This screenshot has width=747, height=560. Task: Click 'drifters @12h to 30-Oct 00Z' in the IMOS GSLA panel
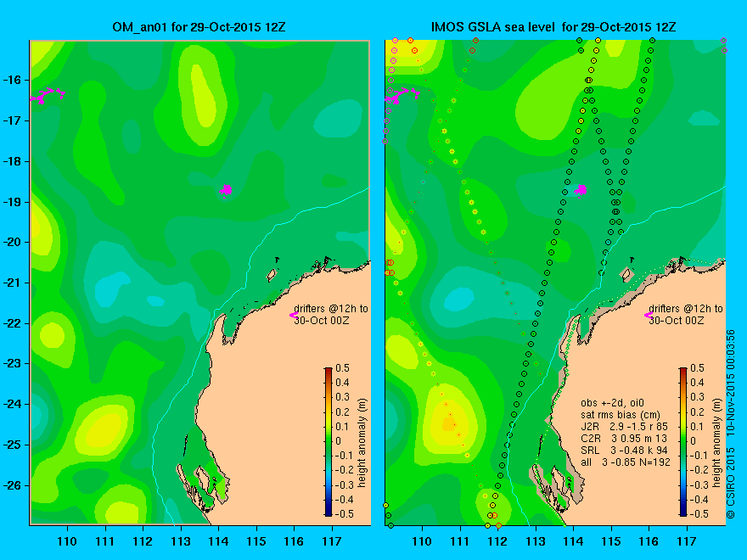[x=686, y=315]
